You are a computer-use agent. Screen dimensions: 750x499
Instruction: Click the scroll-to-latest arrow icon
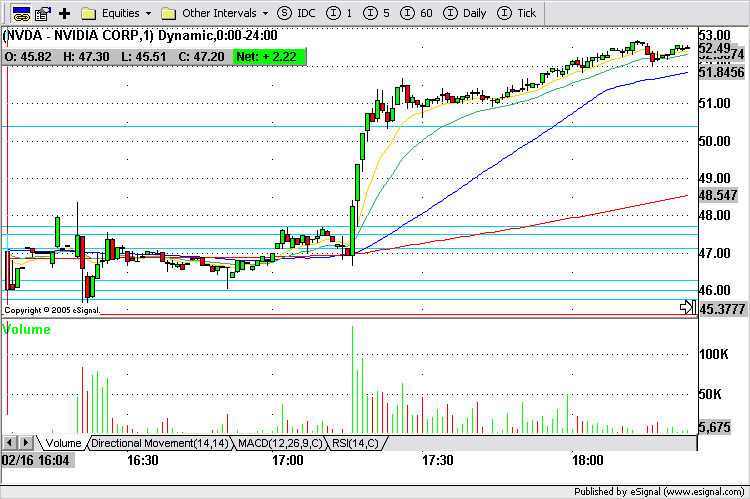(688, 307)
